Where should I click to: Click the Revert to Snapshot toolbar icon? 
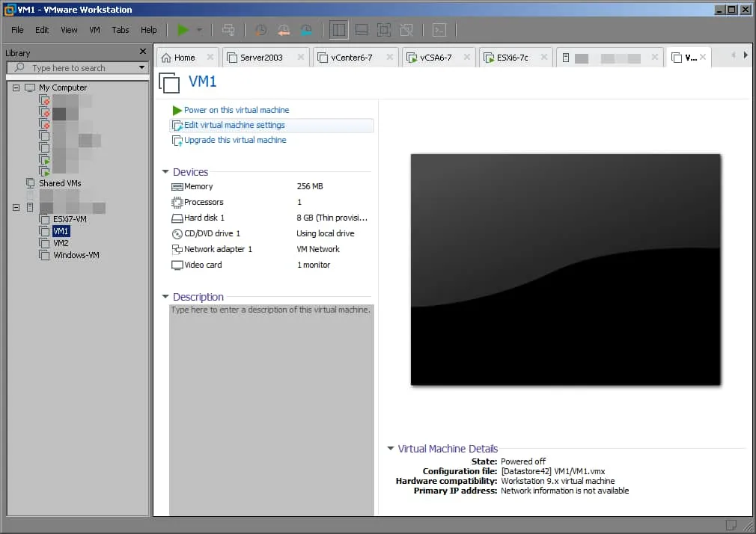(284, 30)
